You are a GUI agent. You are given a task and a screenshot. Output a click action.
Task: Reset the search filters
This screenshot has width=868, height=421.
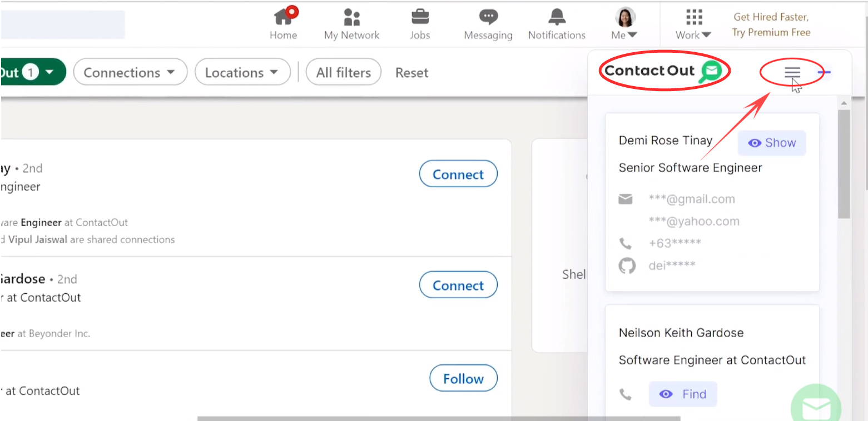pyautogui.click(x=411, y=73)
